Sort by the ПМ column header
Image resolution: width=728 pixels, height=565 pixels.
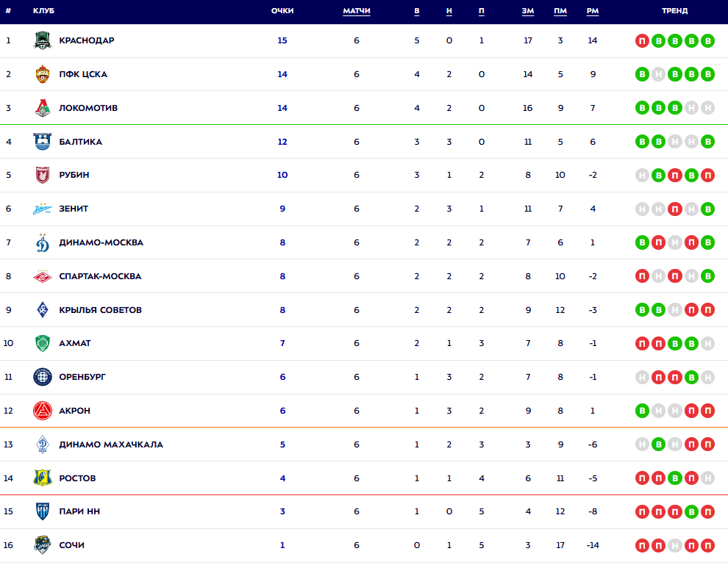pos(560,11)
